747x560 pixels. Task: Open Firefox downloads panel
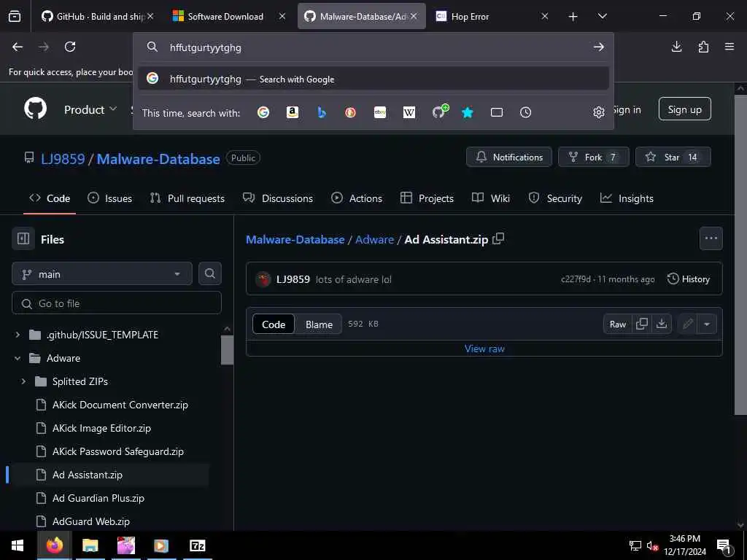676,47
